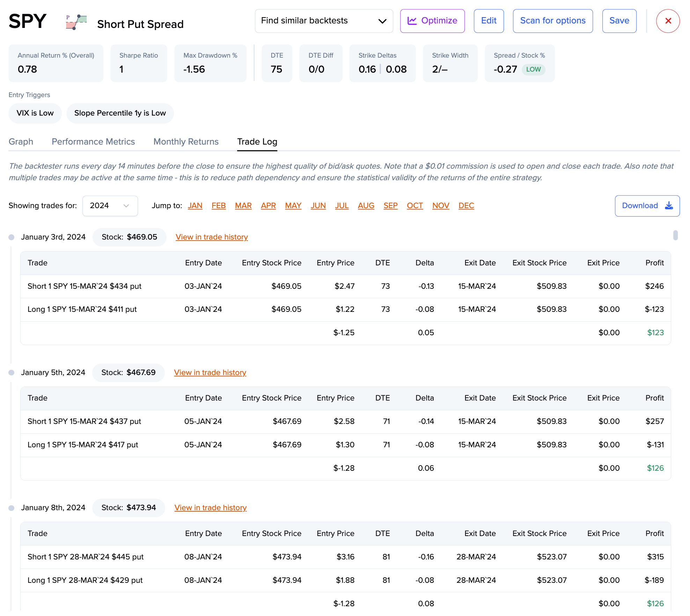Click the Short Put Spread strategy icon
690x616 pixels.
(76, 22)
